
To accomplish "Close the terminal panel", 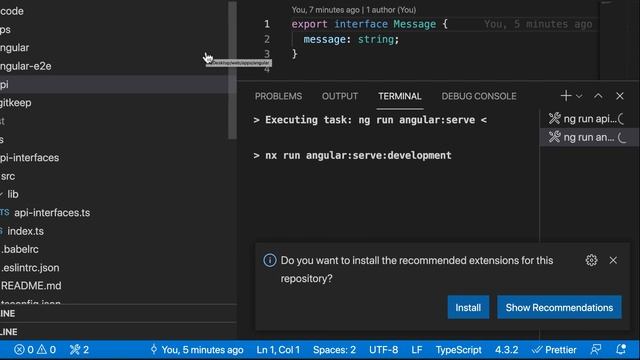I will 620,96.
